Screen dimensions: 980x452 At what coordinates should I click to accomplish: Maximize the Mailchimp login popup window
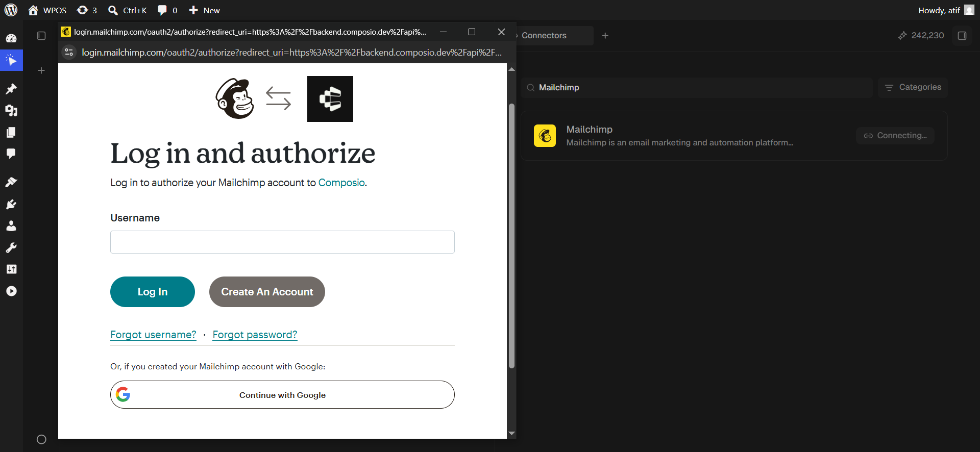tap(472, 32)
